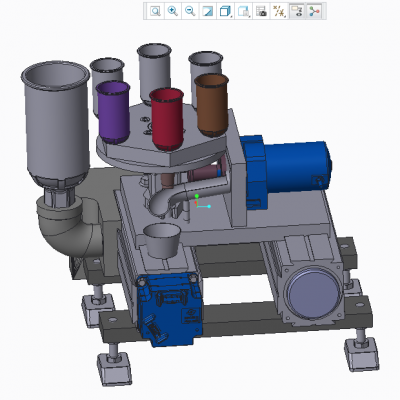
Task: Select the red cup on the turntable
Action: pyautogui.click(x=167, y=119)
